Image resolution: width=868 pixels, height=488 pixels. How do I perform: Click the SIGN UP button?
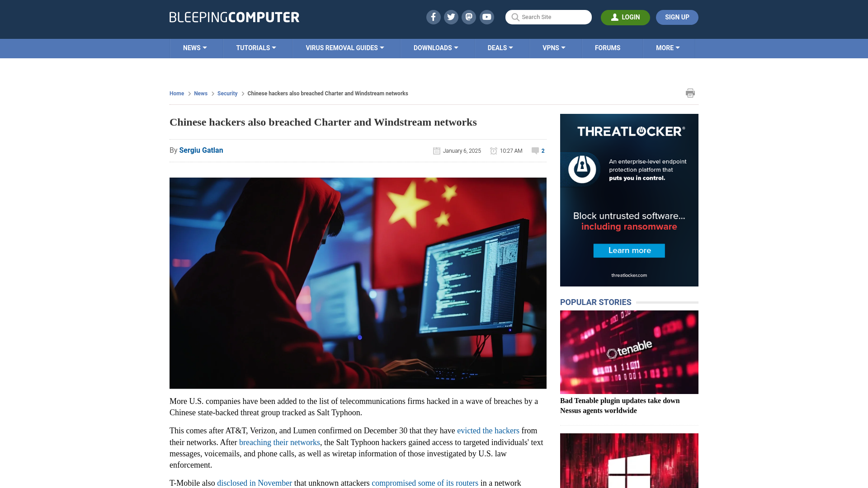(677, 17)
